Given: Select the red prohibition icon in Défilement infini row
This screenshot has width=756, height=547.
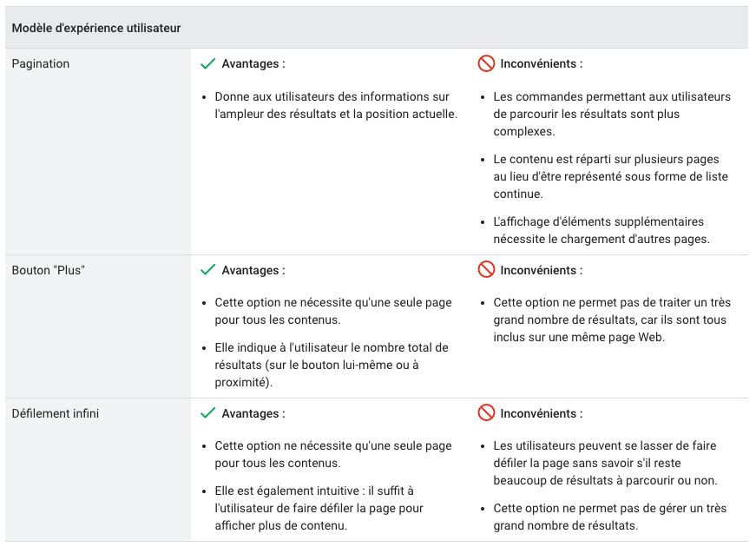Looking at the screenshot, I should [486, 413].
